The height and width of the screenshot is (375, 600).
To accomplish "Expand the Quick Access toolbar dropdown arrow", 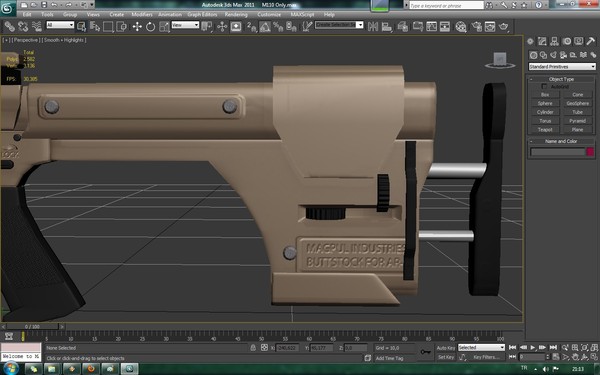I will coord(92,5).
